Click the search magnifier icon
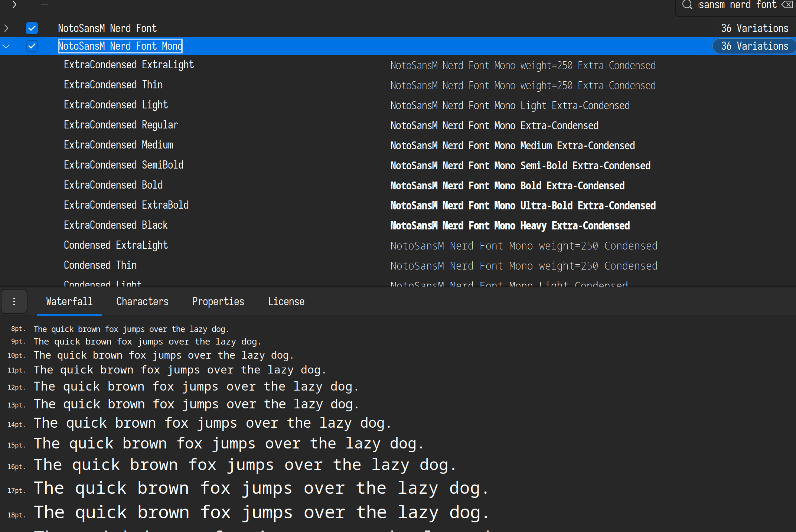Image resolution: width=796 pixels, height=532 pixels. (x=687, y=5)
